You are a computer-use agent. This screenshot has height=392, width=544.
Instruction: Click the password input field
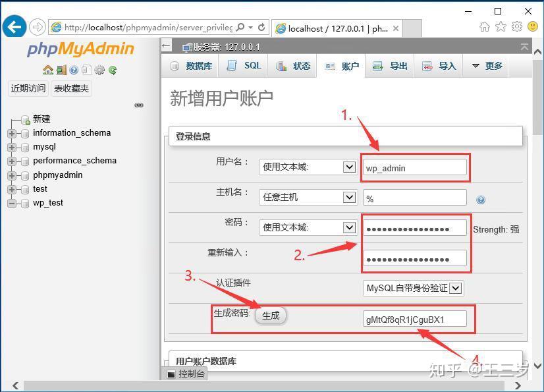415,228
